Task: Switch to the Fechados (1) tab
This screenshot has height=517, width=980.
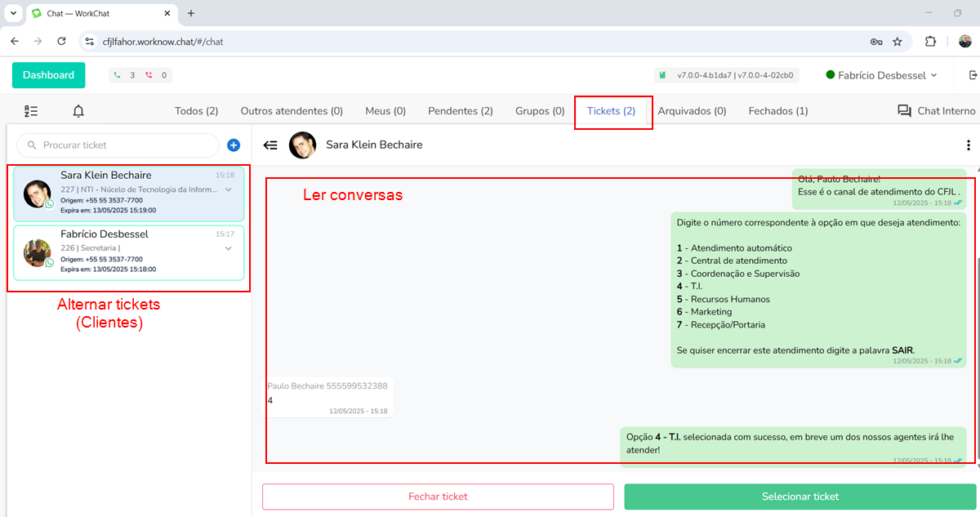Action: (778, 111)
